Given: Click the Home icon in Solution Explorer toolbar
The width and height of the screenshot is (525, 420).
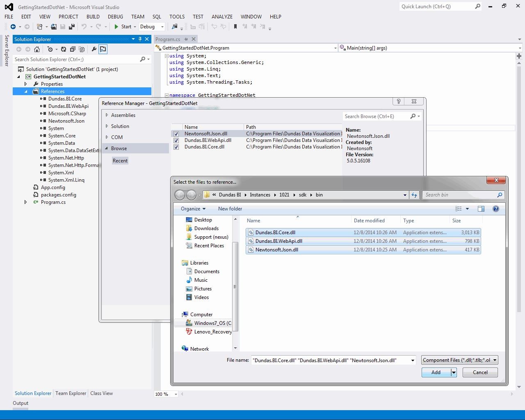Looking at the screenshot, I should (x=37, y=49).
